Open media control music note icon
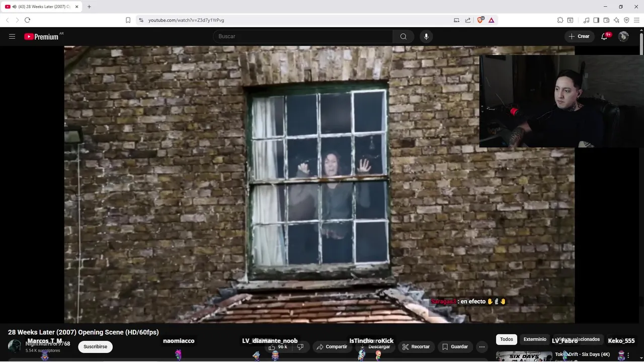Image resolution: width=644 pixels, height=362 pixels. (x=586, y=20)
